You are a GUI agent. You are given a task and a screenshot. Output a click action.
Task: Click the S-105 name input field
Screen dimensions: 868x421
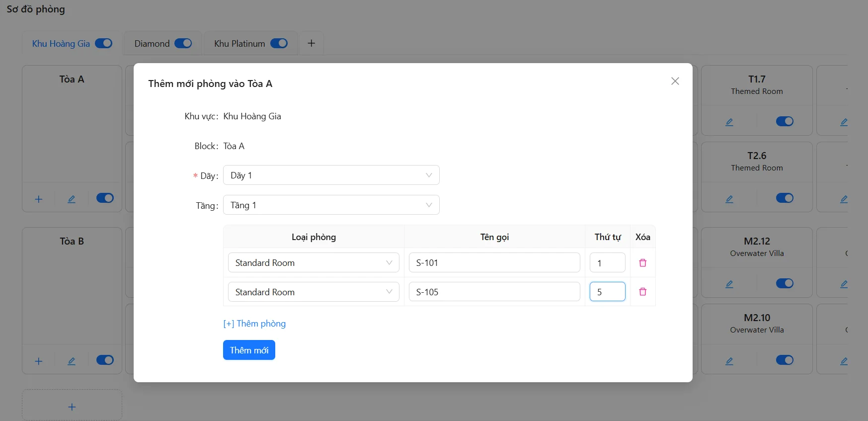click(494, 292)
